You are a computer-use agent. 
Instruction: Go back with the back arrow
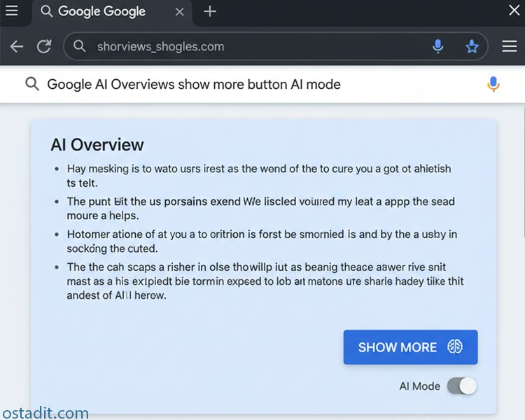point(17,46)
